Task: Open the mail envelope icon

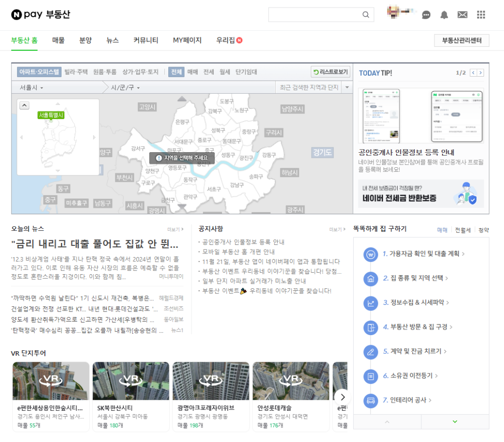Action: 463,15
